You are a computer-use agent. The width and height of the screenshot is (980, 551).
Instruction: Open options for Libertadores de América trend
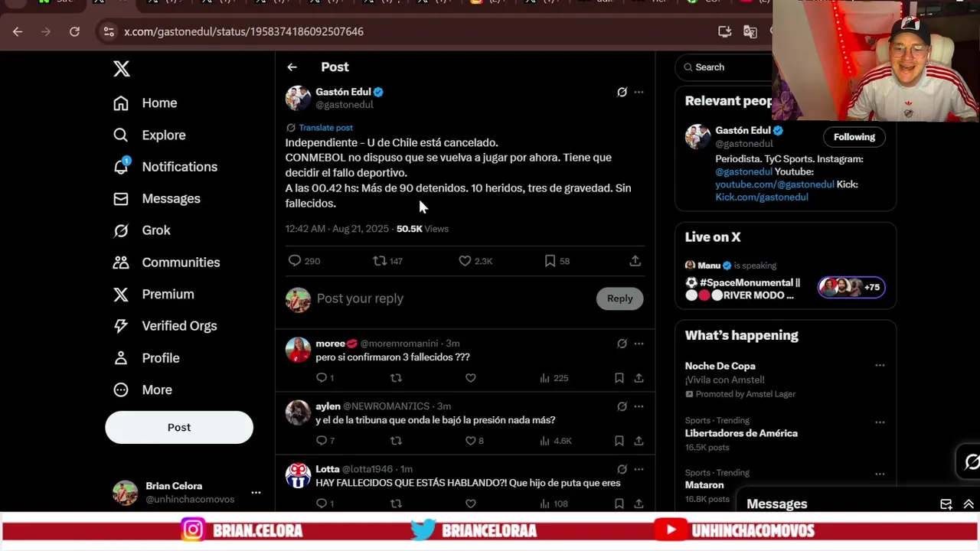tap(880, 422)
